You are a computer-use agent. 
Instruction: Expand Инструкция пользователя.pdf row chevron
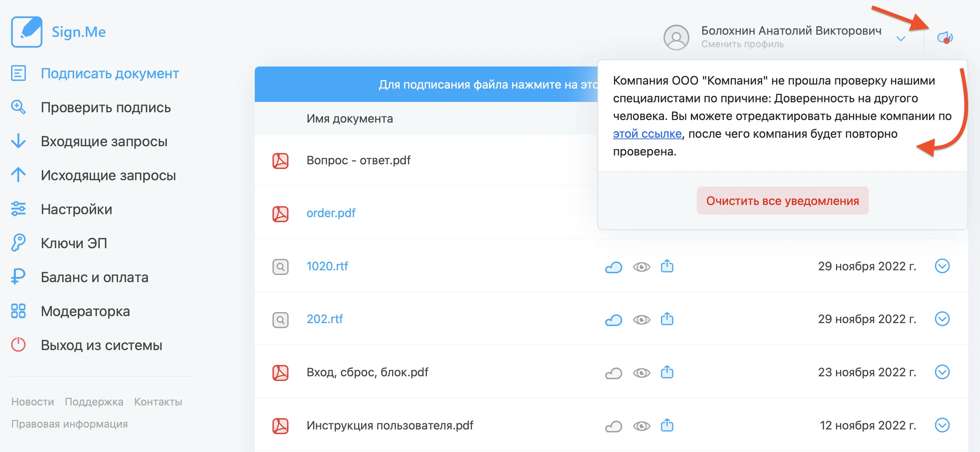pyautogui.click(x=942, y=425)
